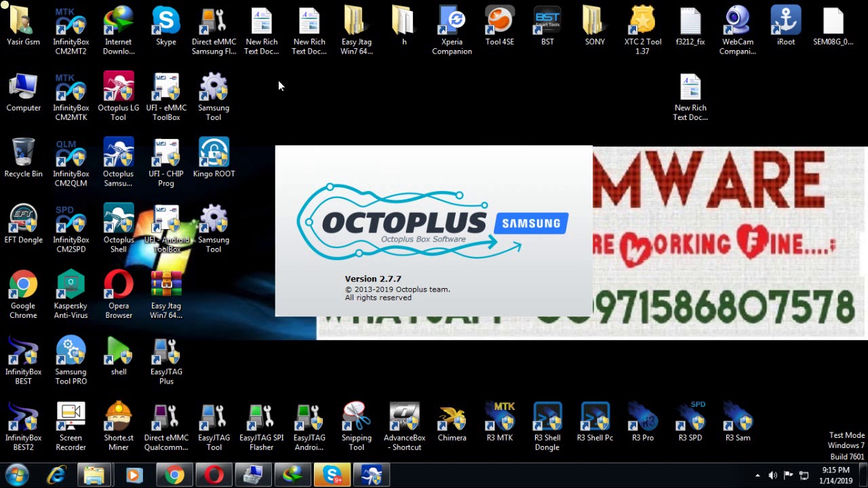The height and width of the screenshot is (488, 868).
Task: Open the f3212_fix file
Action: 690,27
